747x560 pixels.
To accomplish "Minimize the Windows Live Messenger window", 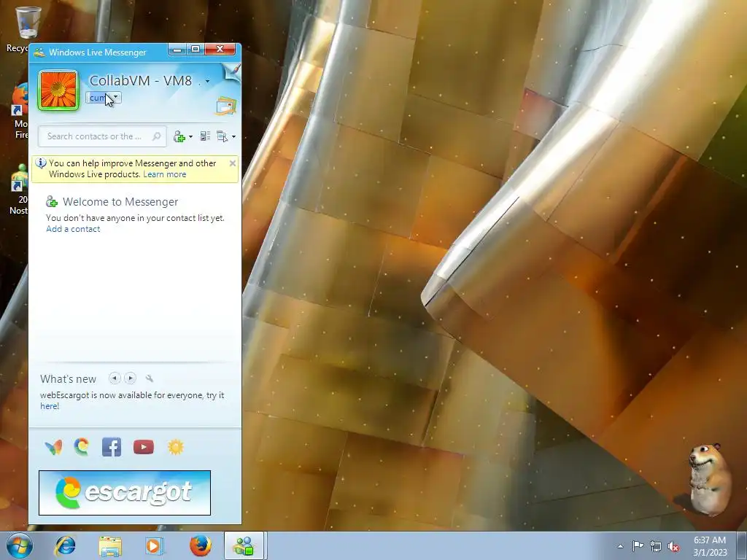I will tap(177, 49).
